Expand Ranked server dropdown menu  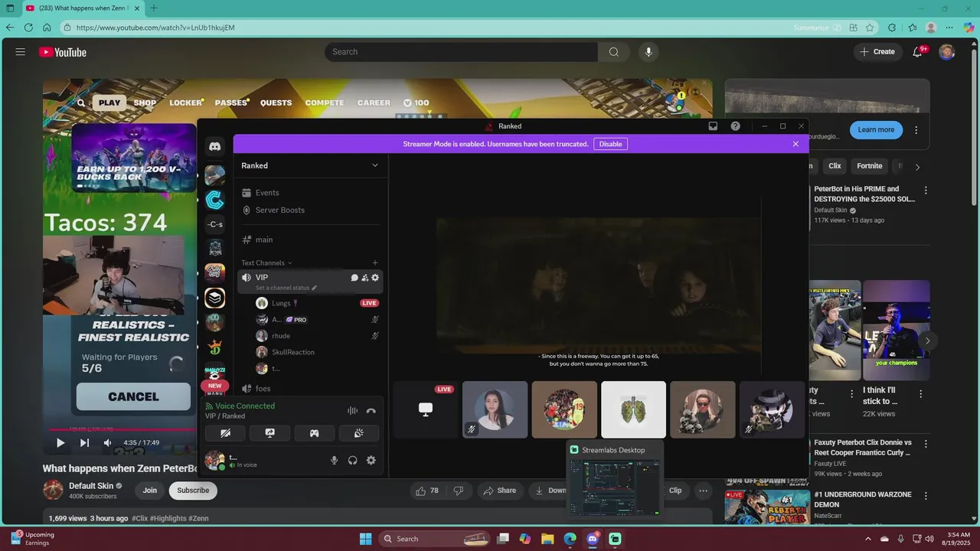[374, 165]
